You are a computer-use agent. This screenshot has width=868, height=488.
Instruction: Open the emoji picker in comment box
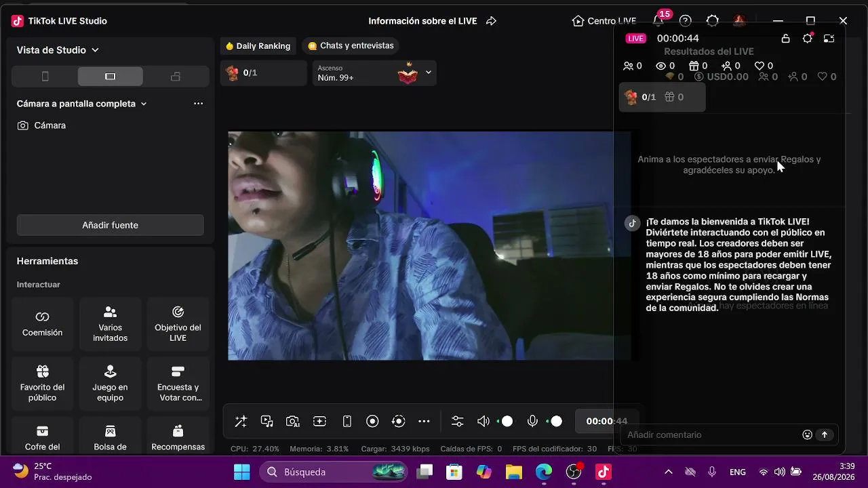[807, 434]
